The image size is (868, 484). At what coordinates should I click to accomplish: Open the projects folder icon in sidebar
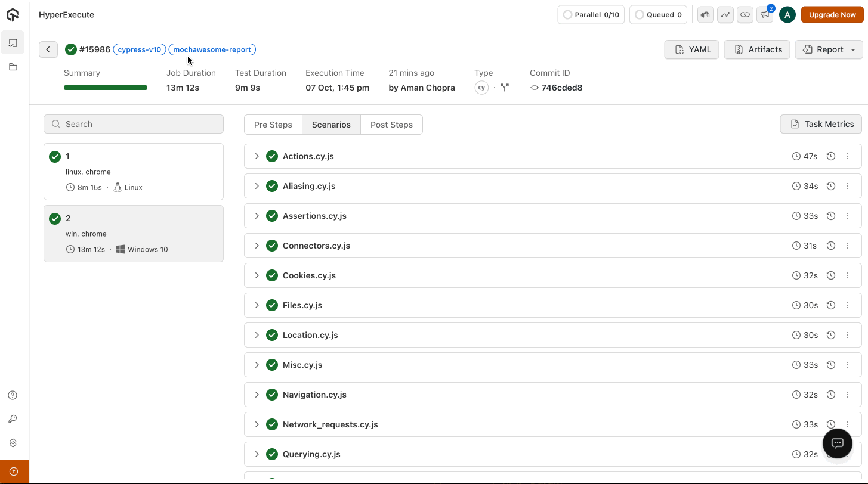tap(13, 67)
